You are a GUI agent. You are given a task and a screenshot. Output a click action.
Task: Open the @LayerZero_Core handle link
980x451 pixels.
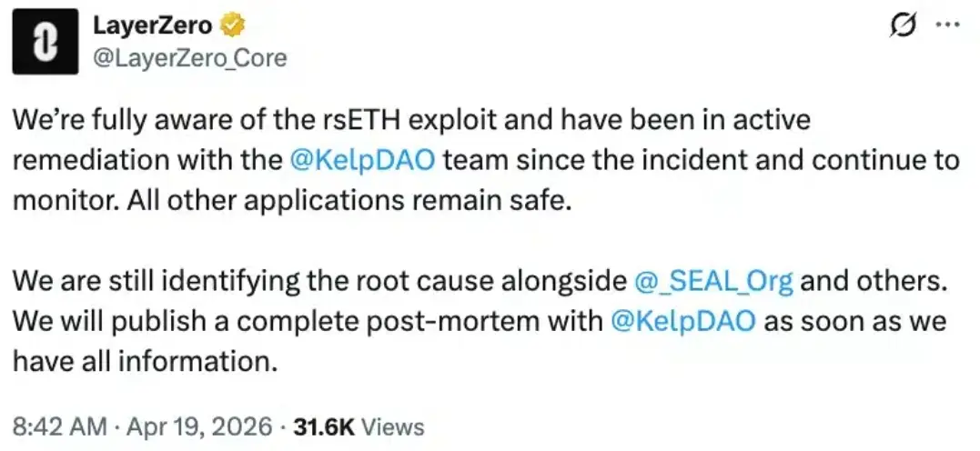pos(189,58)
